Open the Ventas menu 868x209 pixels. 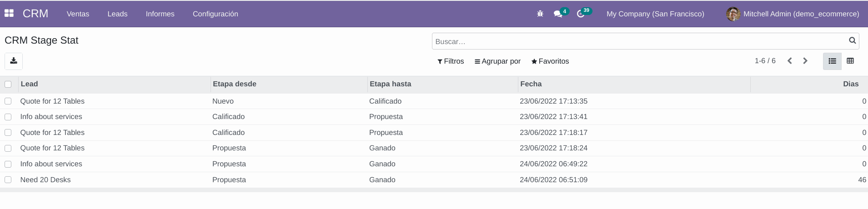coord(78,14)
